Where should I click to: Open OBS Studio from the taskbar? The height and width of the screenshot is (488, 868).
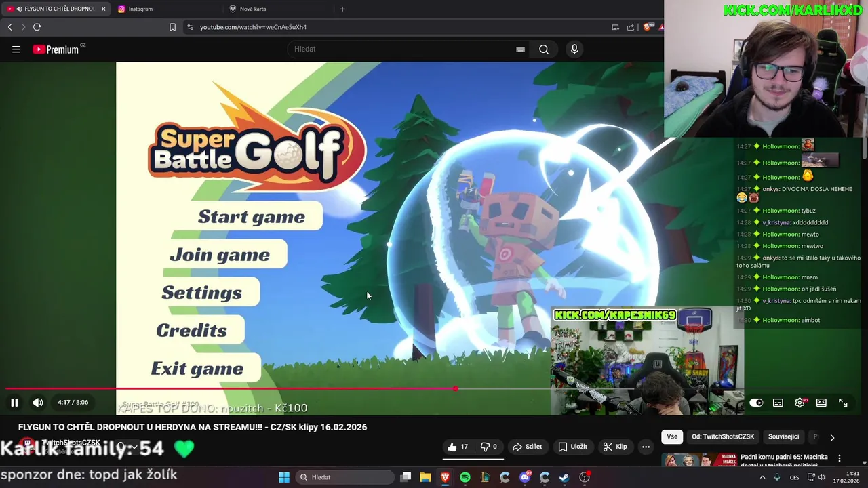click(585, 477)
